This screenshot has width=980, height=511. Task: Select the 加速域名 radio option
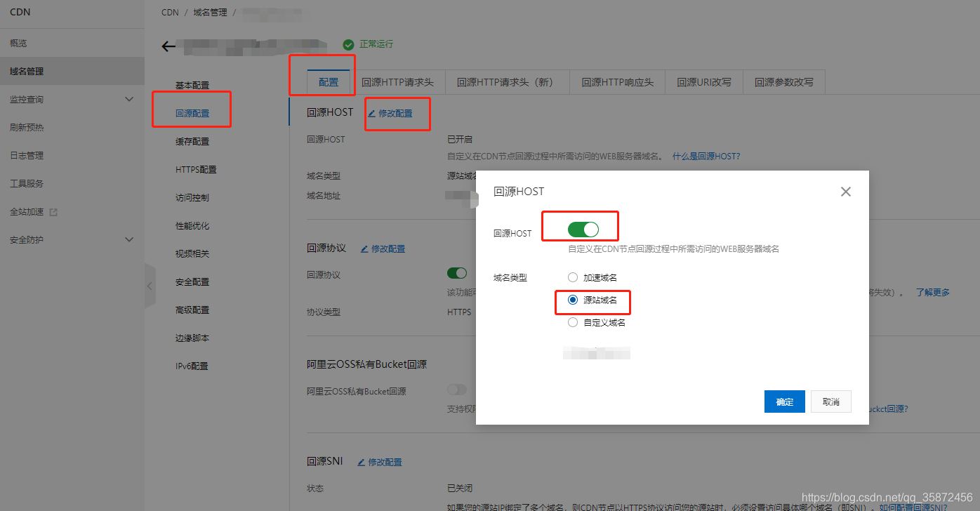[x=573, y=277]
